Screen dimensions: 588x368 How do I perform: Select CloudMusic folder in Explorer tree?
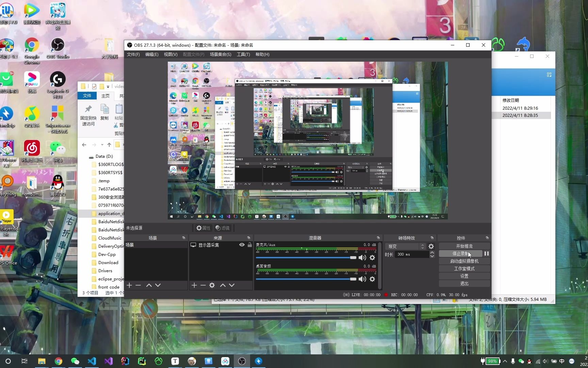[x=110, y=238]
